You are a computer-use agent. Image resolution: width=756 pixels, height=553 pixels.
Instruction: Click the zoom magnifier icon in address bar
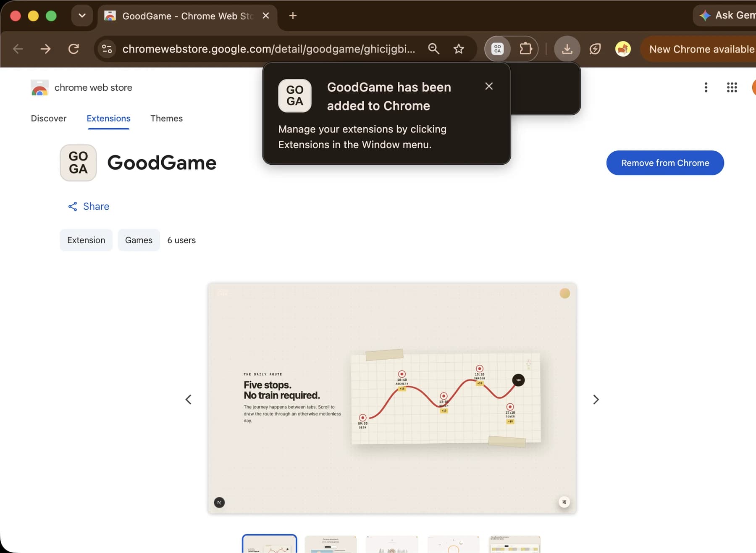pyautogui.click(x=433, y=49)
